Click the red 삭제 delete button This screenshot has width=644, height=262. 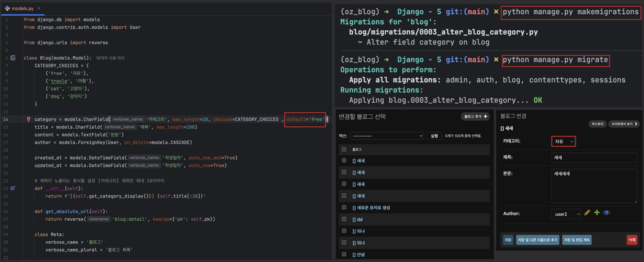pyautogui.click(x=631, y=240)
